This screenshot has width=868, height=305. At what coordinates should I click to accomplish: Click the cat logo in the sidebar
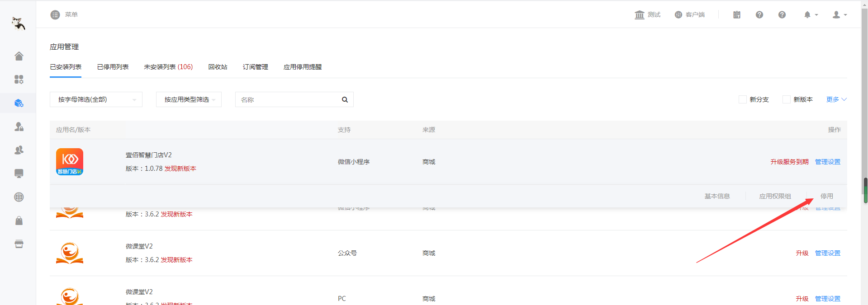pyautogui.click(x=18, y=23)
